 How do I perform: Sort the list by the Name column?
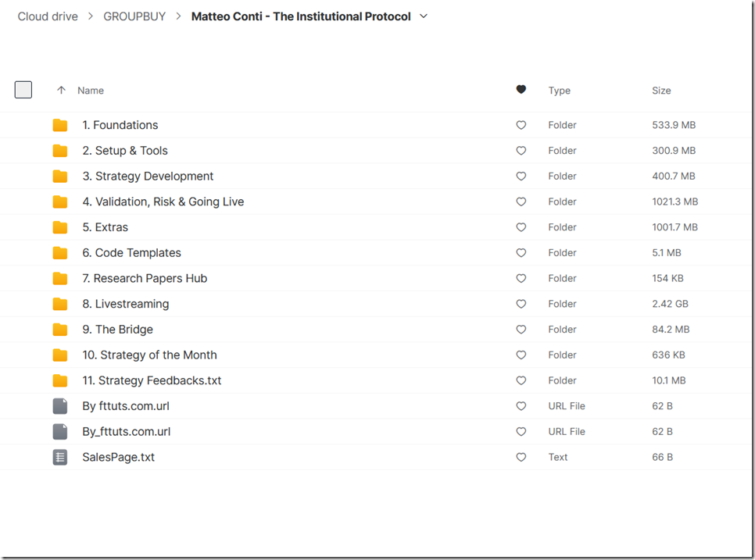(91, 91)
